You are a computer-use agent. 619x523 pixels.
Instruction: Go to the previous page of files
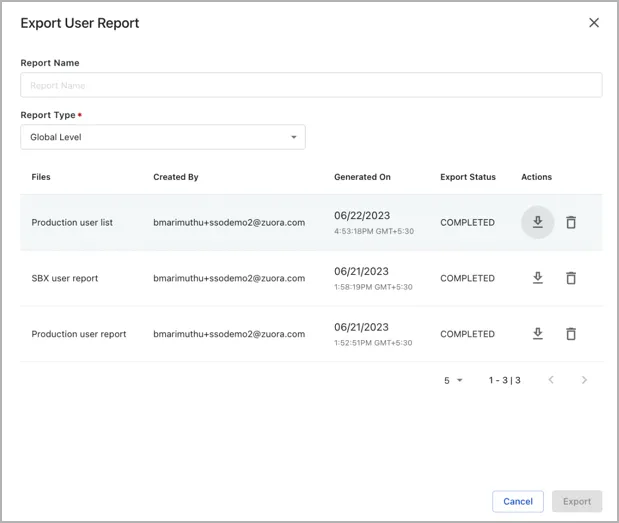pos(551,380)
